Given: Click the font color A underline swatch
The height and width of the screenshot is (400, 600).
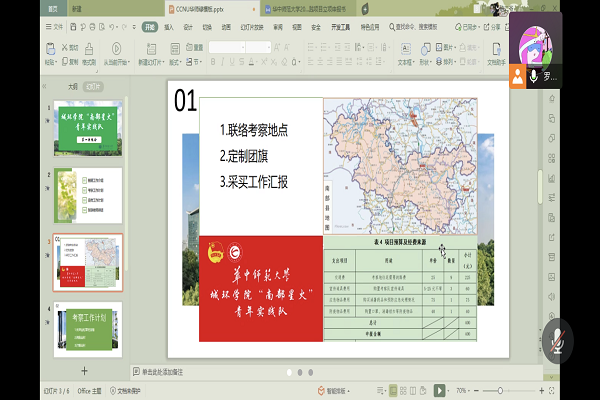Looking at the screenshot, I should (251, 62).
